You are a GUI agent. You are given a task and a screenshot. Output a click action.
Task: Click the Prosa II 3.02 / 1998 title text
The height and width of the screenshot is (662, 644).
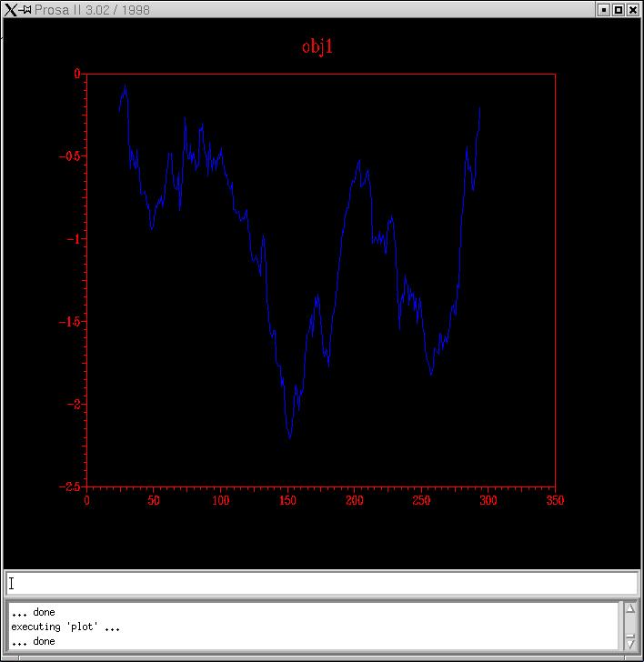(x=92, y=10)
